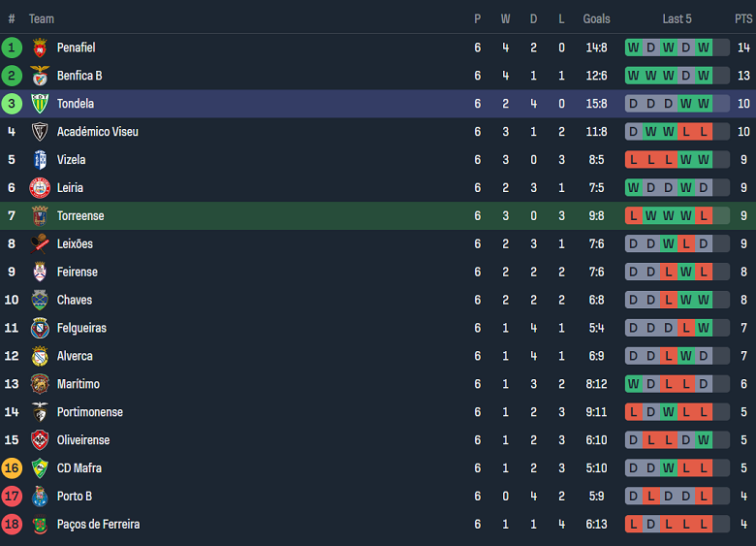The width and height of the screenshot is (756, 546).
Task: Click Penafiel's most recent W result box
Action: tap(703, 48)
